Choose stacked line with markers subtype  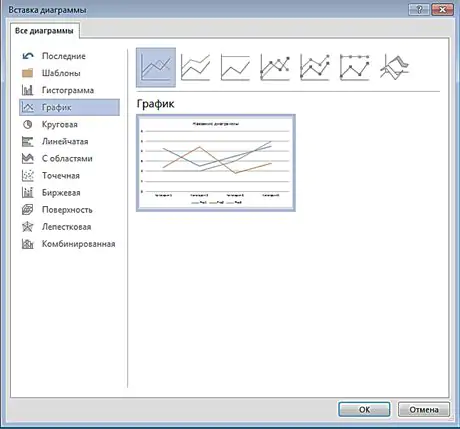315,67
